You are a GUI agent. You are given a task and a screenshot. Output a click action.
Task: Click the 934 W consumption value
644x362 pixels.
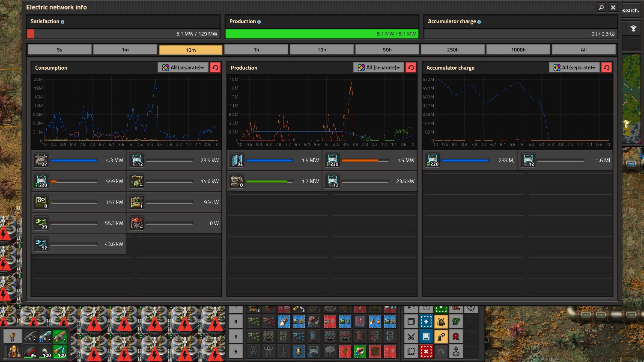tap(211, 202)
